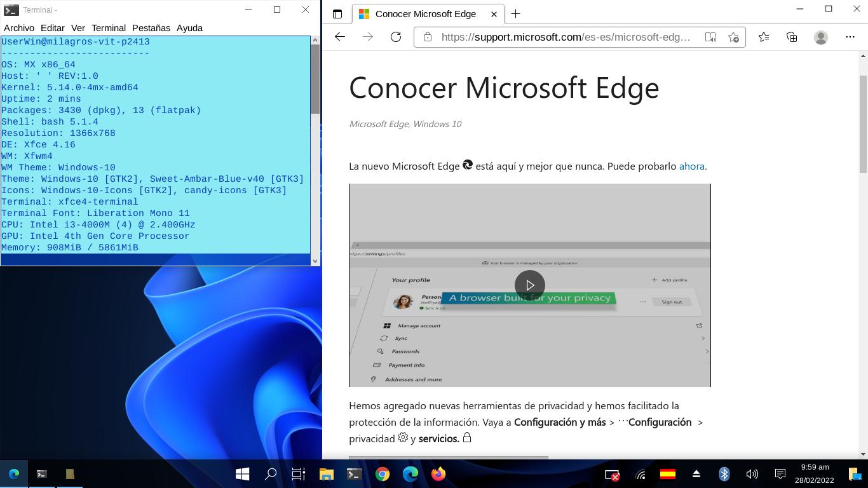Open the Collections icon in Edge toolbar

(792, 37)
